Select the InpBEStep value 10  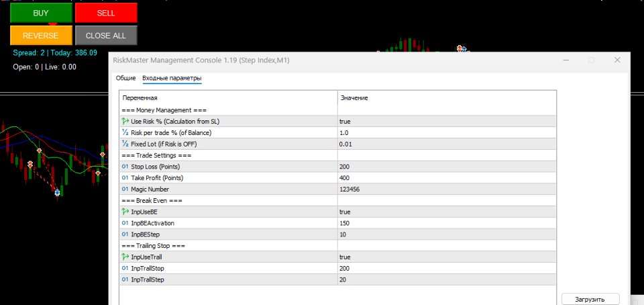click(x=343, y=234)
